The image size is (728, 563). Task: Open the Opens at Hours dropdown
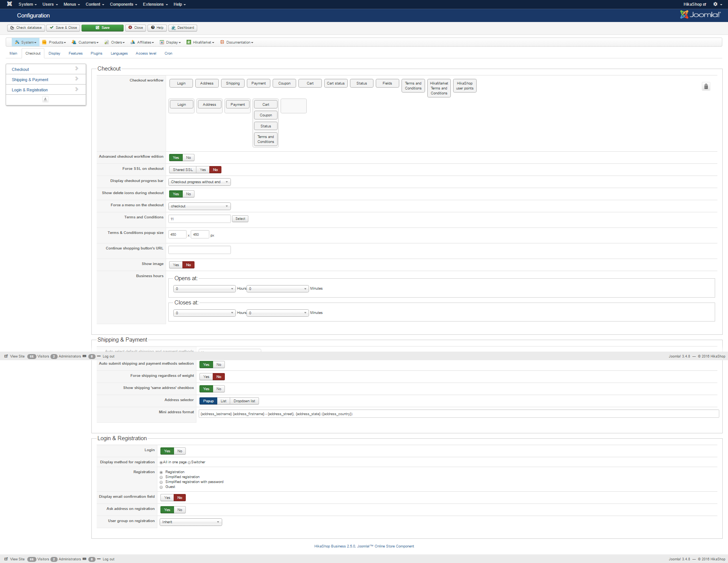204,289
